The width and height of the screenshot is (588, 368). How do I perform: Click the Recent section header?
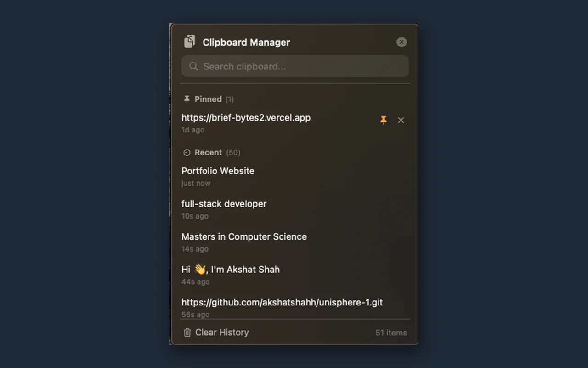[211, 152]
